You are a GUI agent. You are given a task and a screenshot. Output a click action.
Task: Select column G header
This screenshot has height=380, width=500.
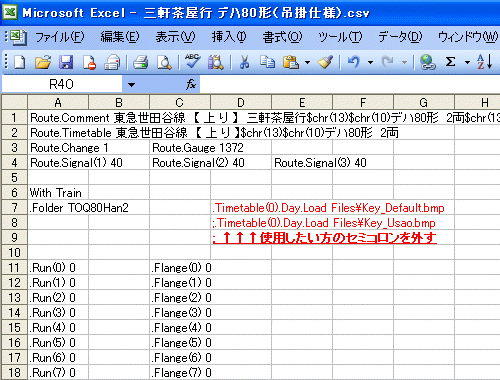click(424, 102)
